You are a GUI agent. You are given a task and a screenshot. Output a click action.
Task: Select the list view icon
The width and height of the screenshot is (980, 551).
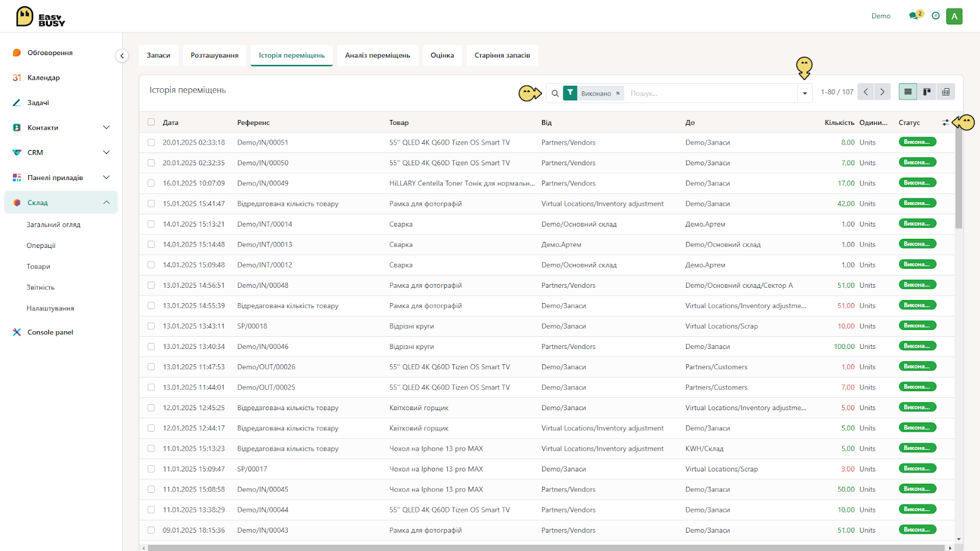[908, 92]
